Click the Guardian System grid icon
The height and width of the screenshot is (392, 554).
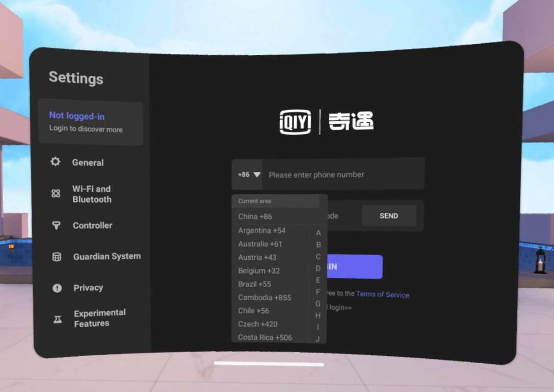click(57, 257)
